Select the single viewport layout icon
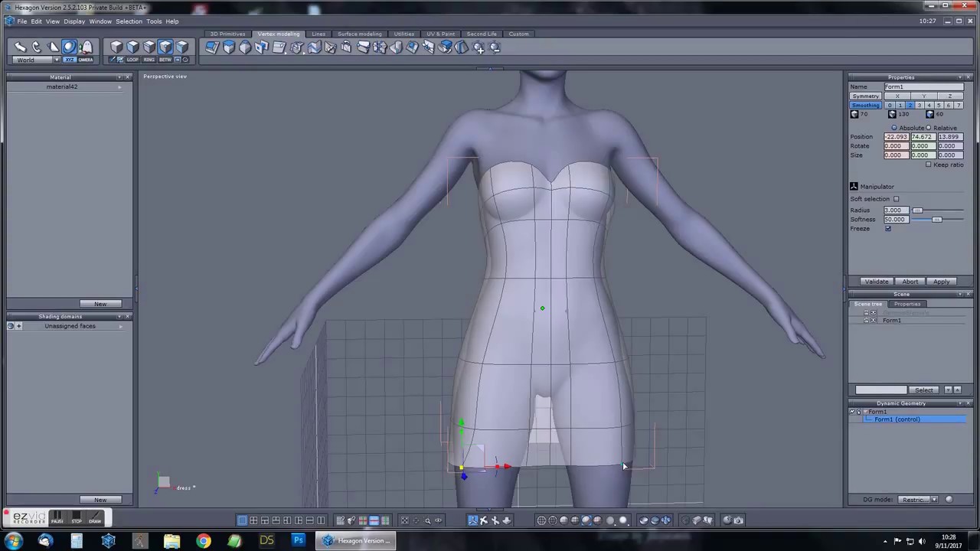 coord(242,520)
